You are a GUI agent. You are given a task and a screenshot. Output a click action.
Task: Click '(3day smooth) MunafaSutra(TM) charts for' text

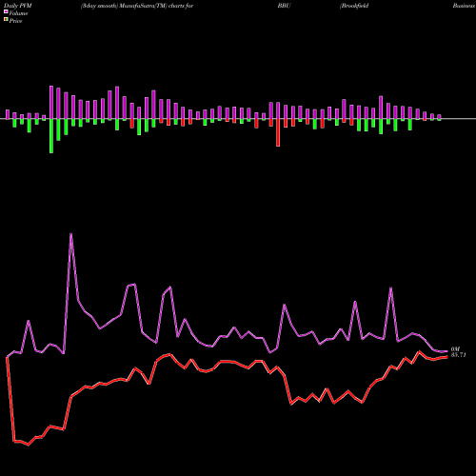pyautogui.click(x=137, y=6)
